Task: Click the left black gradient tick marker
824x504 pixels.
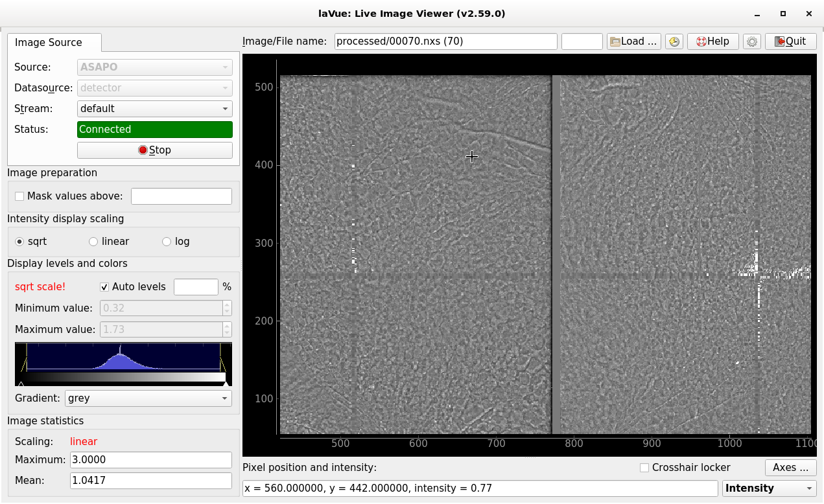Action: (21, 384)
